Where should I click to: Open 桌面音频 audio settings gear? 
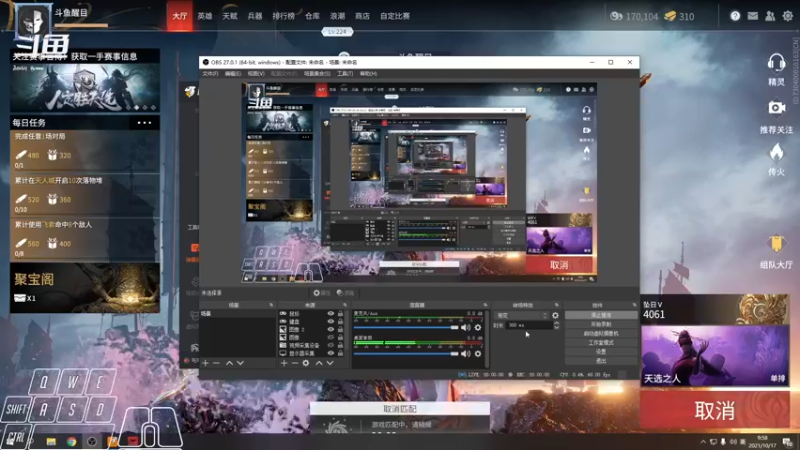[x=478, y=353]
